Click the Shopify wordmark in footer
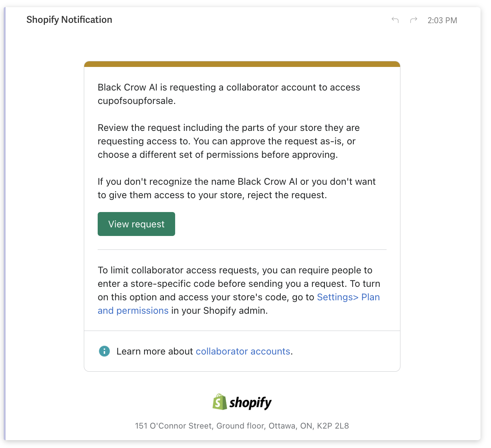491x448 pixels. [x=250, y=403]
